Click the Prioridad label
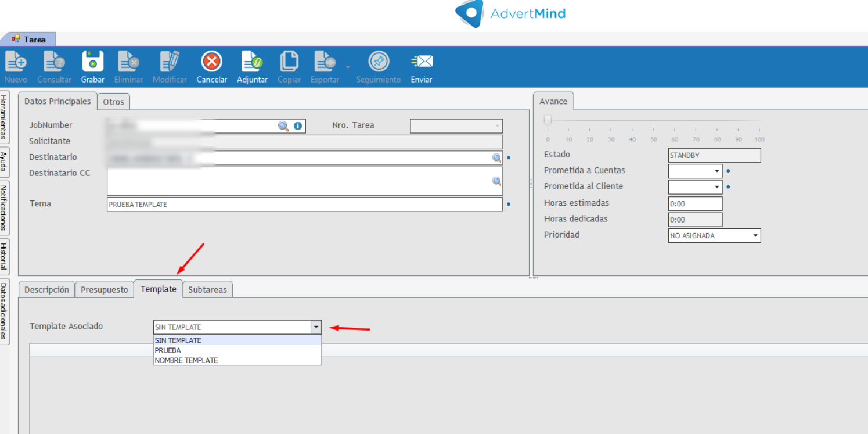Screen dimensions: 868x434 [561, 235]
